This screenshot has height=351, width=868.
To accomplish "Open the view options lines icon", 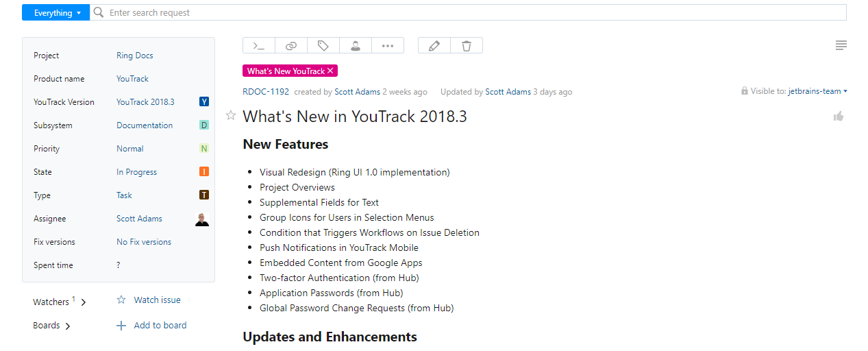I will point(841,45).
